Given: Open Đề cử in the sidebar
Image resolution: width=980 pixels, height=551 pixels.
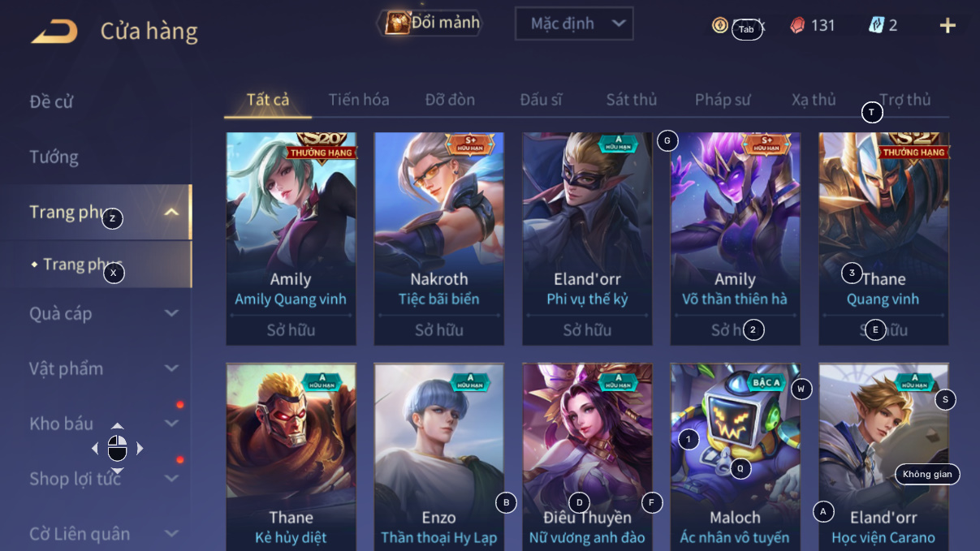Looking at the screenshot, I should coord(51,101).
